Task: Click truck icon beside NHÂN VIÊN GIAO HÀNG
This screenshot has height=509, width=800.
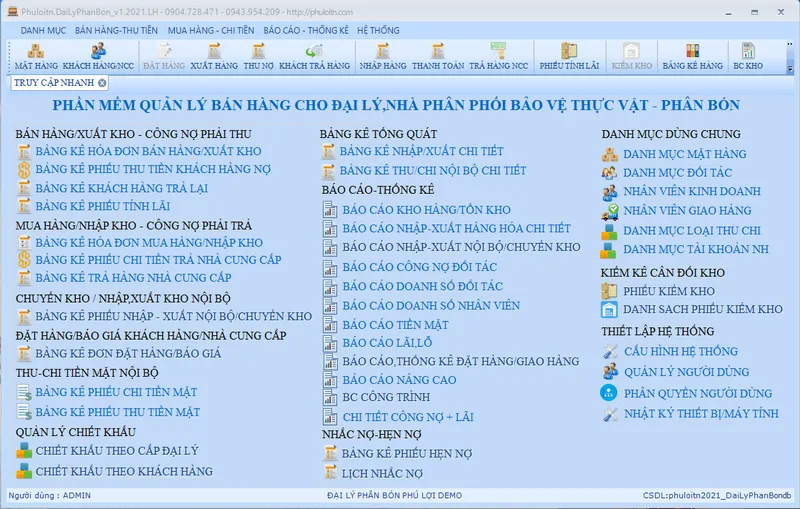Action: pyautogui.click(x=609, y=211)
